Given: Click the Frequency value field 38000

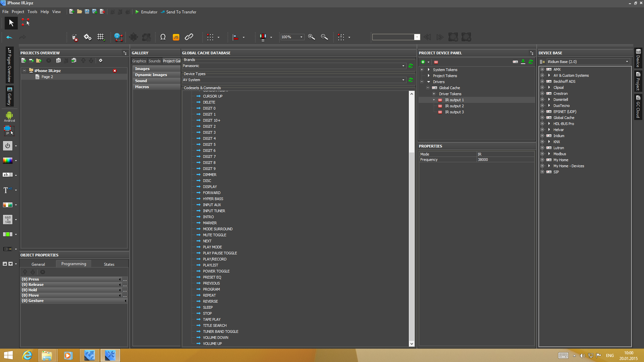Looking at the screenshot, I should (505, 160).
